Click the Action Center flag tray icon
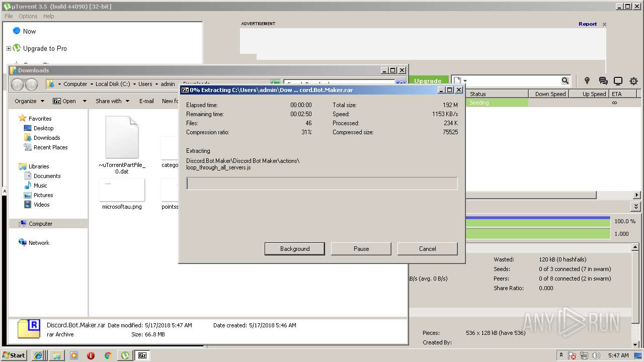This screenshot has width=644, height=362. [x=572, y=355]
